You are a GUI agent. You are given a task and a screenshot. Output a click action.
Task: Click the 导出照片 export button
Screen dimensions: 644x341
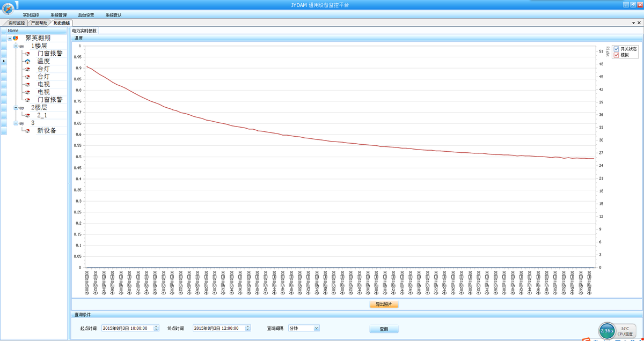coord(384,305)
